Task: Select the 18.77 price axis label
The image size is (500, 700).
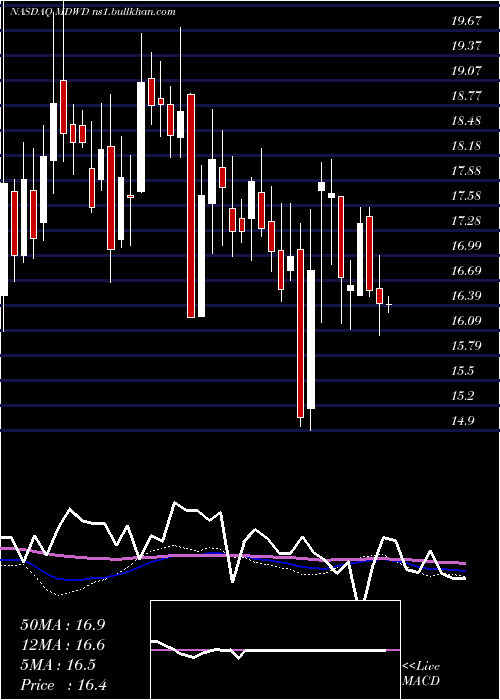Action: (x=467, y=96)
